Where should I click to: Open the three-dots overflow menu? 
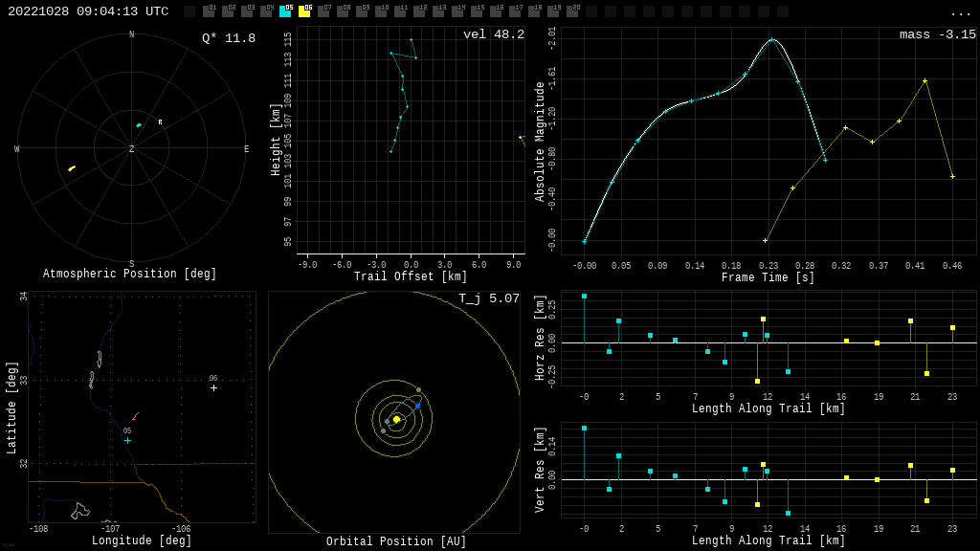click(x=960, y=12)
